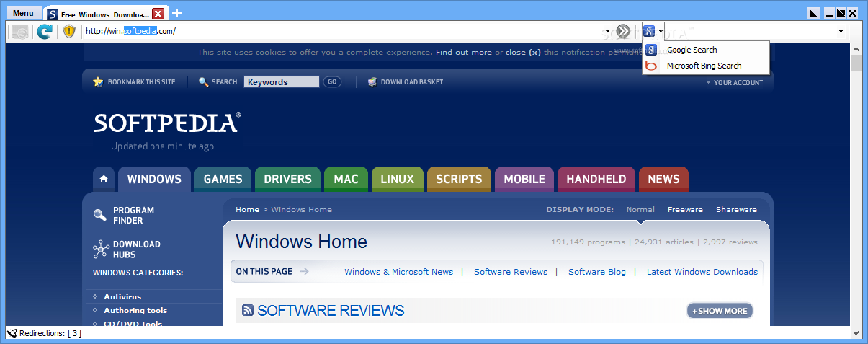
Task: Click inside the URL address field
Action: 342,31
